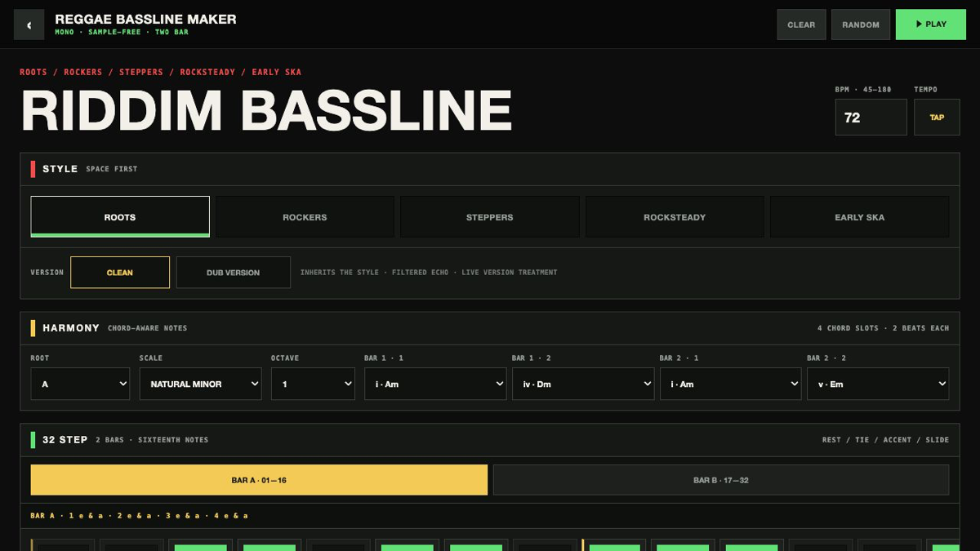Image resolution: width=980 pixels, height=551 pixels.
Task: Select the Rocksteady style
Action: point(675,217)
